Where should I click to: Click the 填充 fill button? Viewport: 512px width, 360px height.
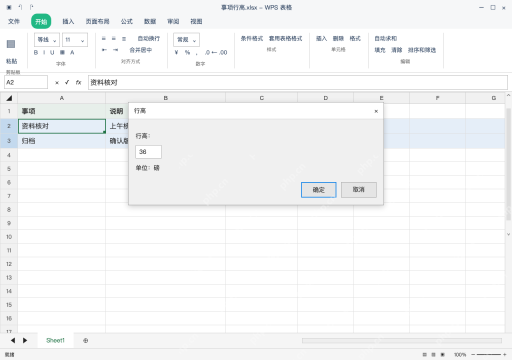[x=380, y=50]
